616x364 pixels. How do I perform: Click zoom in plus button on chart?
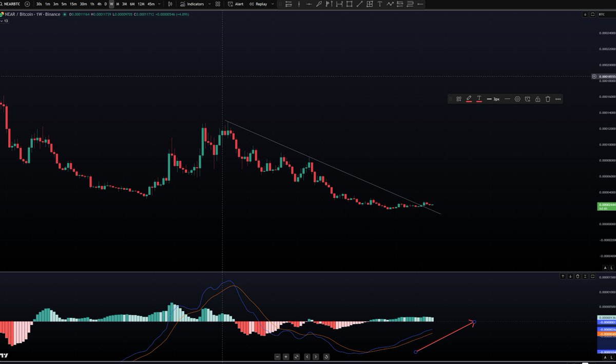point(286,356)
